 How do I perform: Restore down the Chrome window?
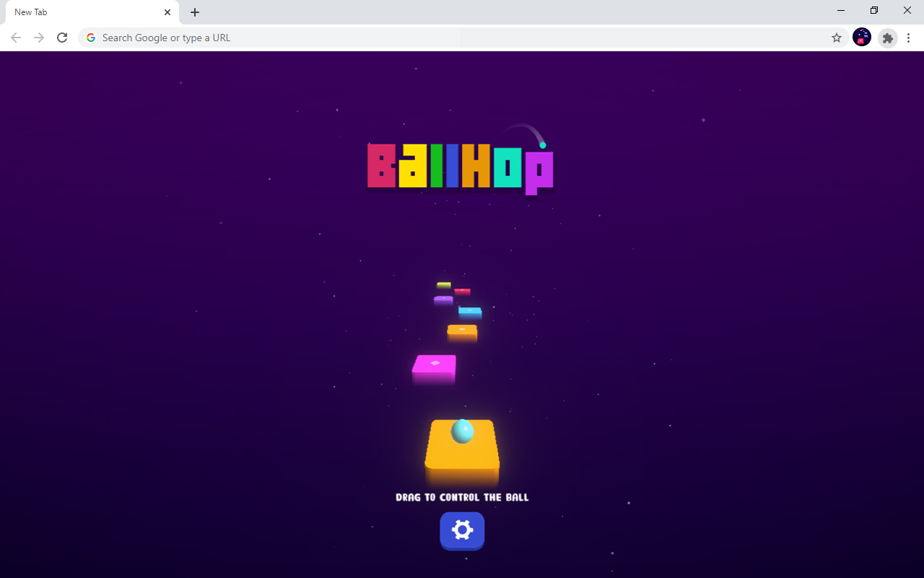[x=874, y=11]
